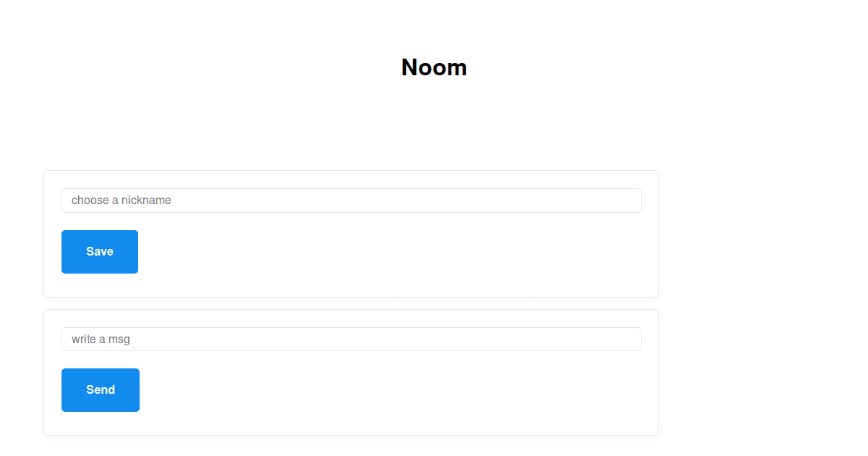The height and width of the screenshot is (456, 868).
Task: Select the Noom title text
Action: [x=434, y=67]
